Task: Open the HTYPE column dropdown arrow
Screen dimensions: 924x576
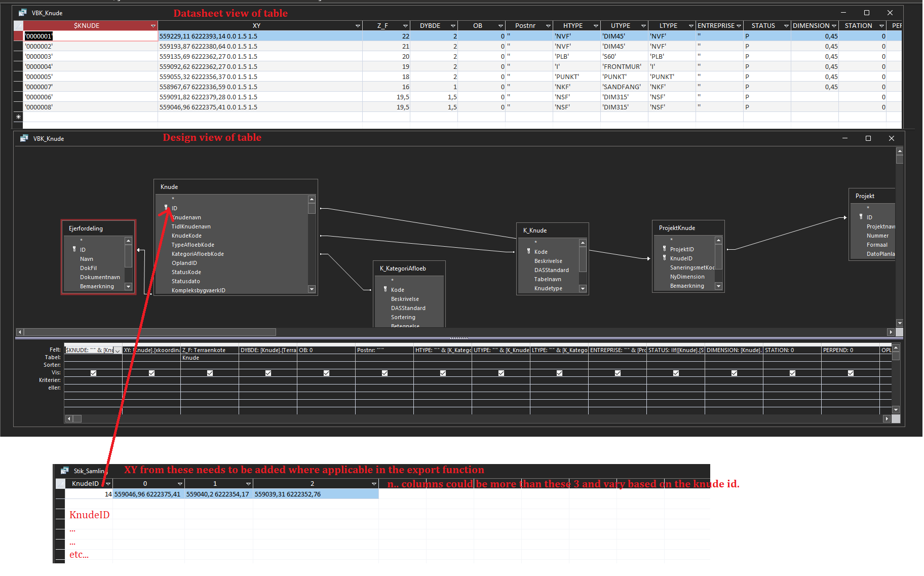Action: pos(596,26)
